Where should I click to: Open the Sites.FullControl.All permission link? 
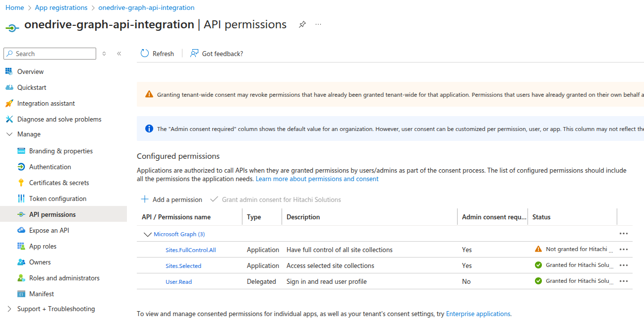(x=191, y=250)
